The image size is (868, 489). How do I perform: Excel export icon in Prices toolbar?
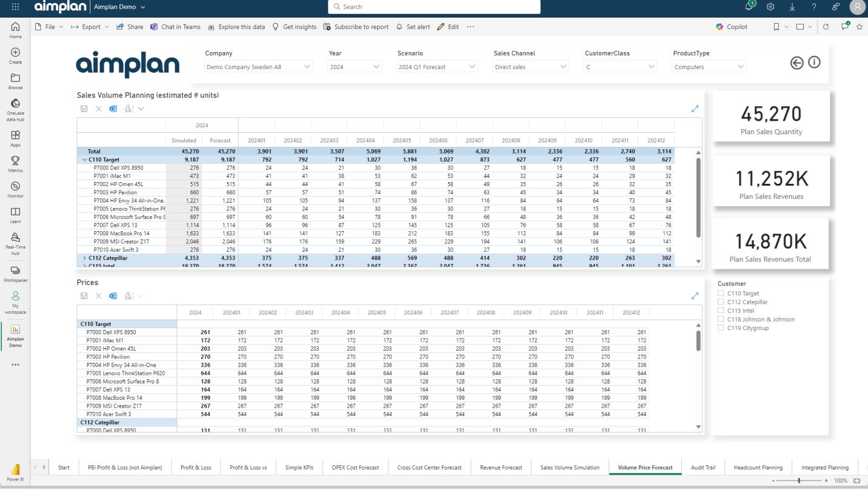(113, 295)
